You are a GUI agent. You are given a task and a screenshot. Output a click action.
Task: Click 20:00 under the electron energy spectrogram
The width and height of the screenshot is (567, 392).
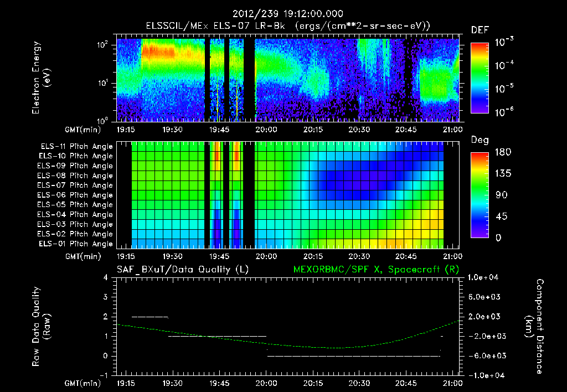click(266, 130)
